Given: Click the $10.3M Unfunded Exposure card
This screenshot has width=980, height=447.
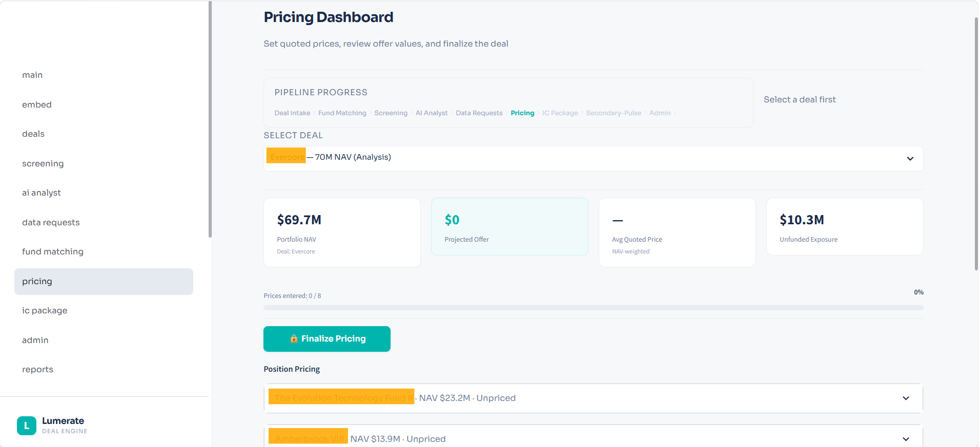Looking at the screenshot, I should pyautogui.click(x=845, y=227).
